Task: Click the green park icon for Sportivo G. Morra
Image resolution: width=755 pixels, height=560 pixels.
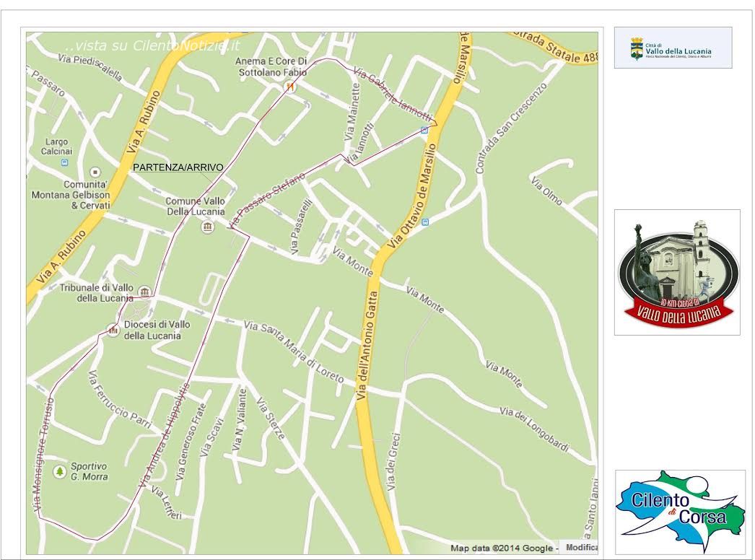Action: 58,471
